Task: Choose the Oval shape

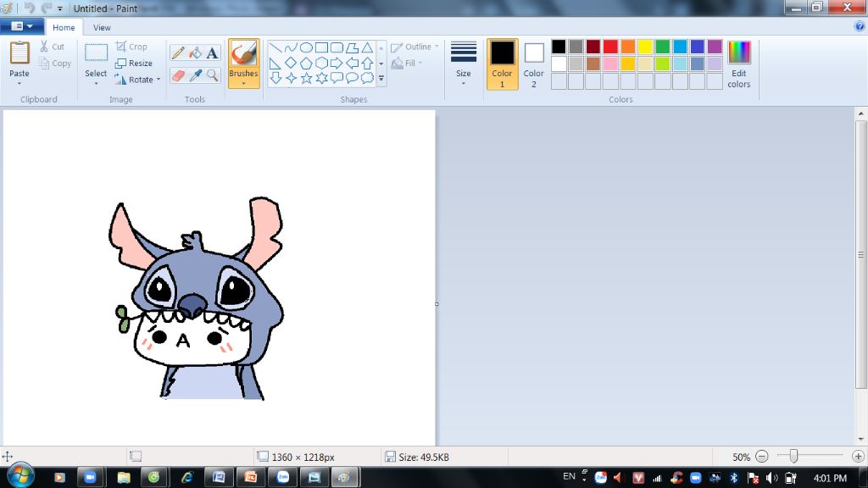Action: 306,48
